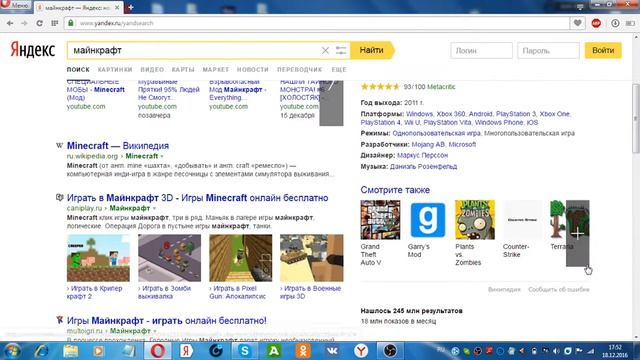Click the battery saver icon in toolbar
The height and width of the screenshot is (360, 640).
pos(631,23)
